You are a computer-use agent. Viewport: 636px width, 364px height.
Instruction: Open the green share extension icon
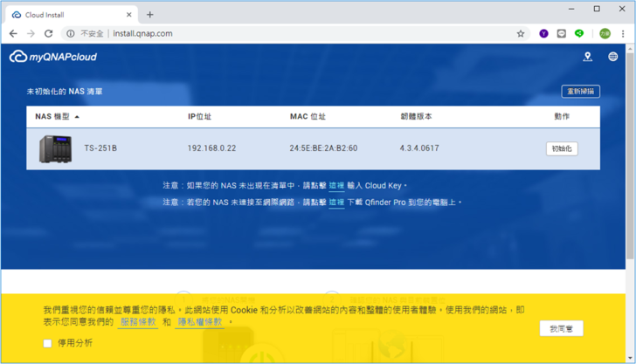pos(579,33)
